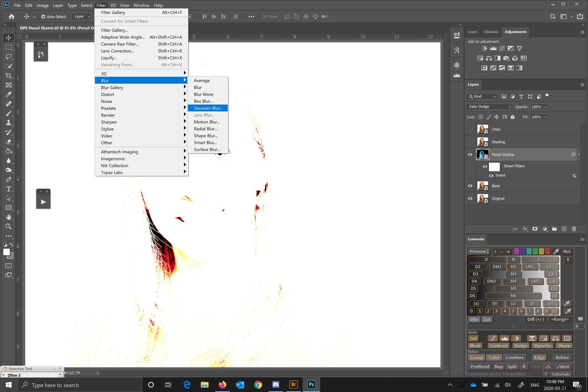588x392 pixels.
Task: Toggle visibility of the Base layer
Action: tap(470, 186)
